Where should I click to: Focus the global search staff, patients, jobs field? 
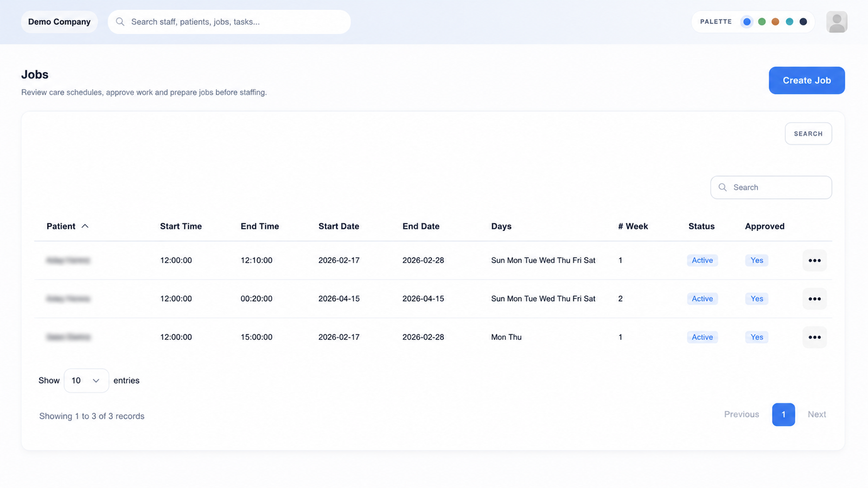229,22
